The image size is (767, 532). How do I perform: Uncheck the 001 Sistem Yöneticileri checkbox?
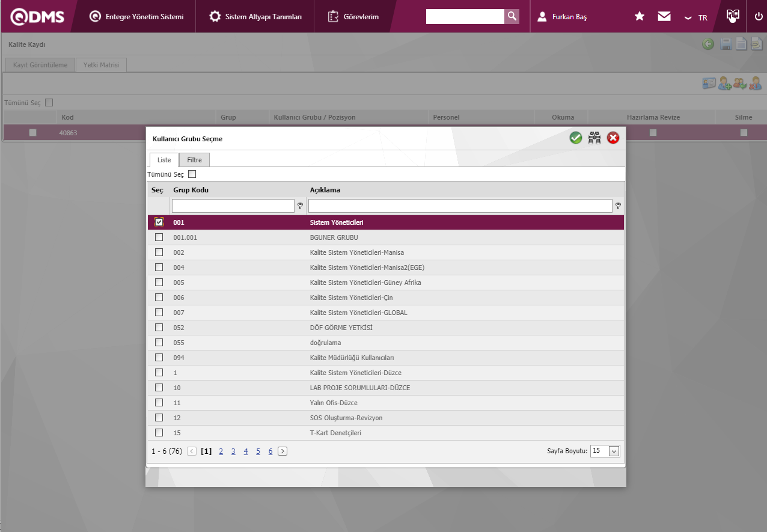[x=159, y=222]
